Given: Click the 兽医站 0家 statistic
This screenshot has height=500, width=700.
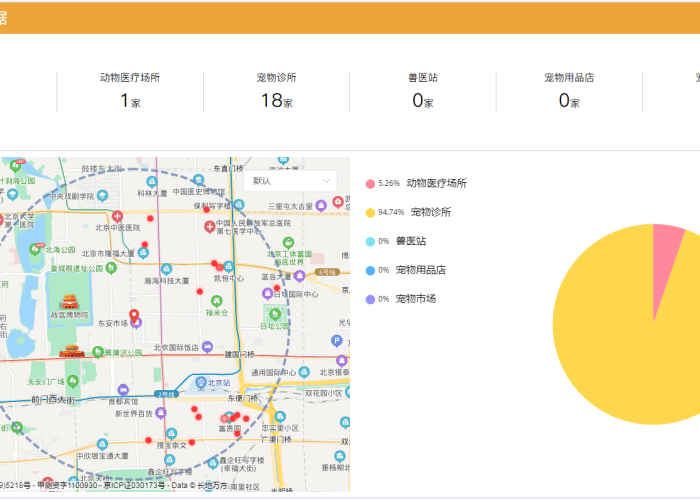Looking at the screenshot, I should click(422, 90).
